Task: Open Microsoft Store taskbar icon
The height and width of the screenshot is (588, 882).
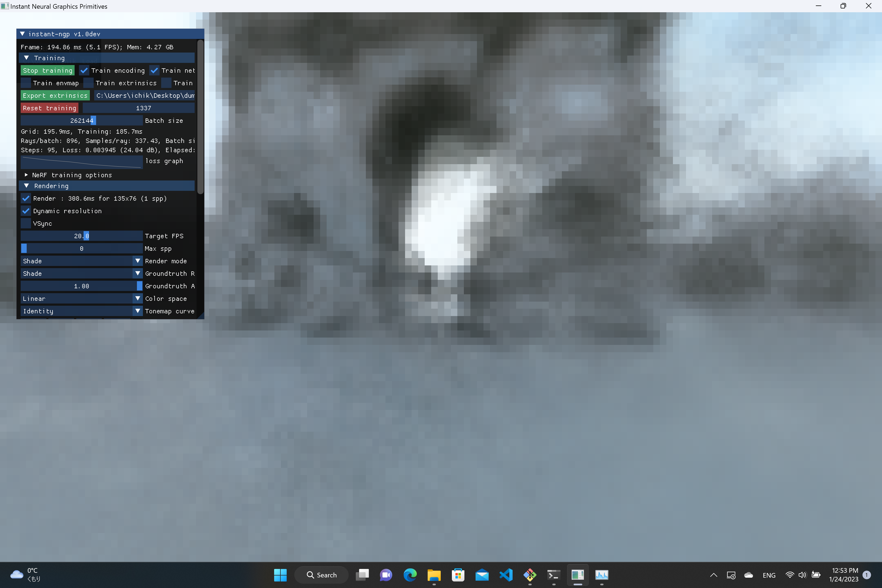Action: click(458, 574)
